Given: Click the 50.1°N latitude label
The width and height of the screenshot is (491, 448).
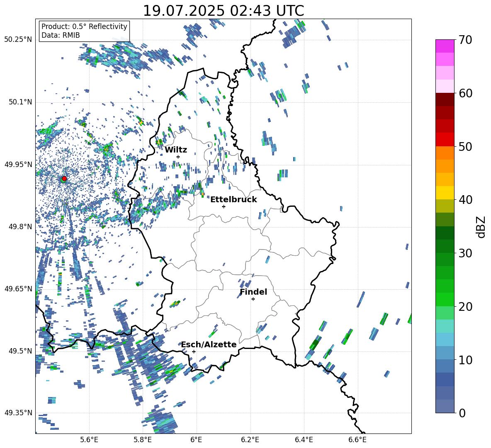Looking at the screenshot, I should (x=20, y=102).
